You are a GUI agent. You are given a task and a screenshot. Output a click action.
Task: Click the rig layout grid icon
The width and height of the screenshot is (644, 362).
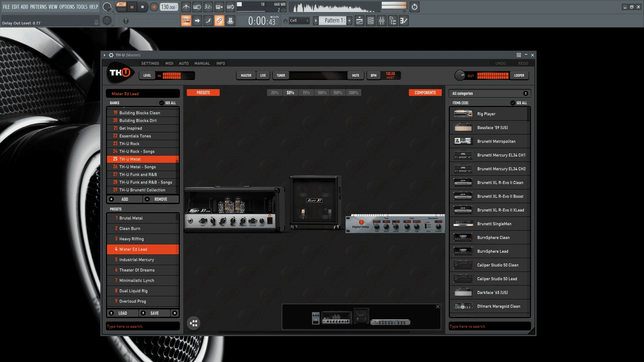194,323
